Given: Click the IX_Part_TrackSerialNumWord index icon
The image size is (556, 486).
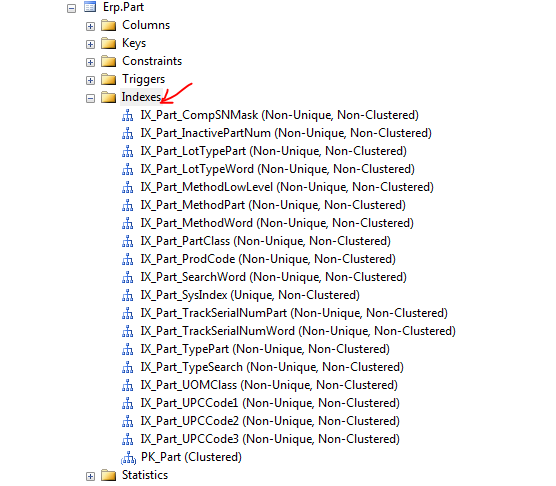Looking at the screenshot, I should 128,332.
